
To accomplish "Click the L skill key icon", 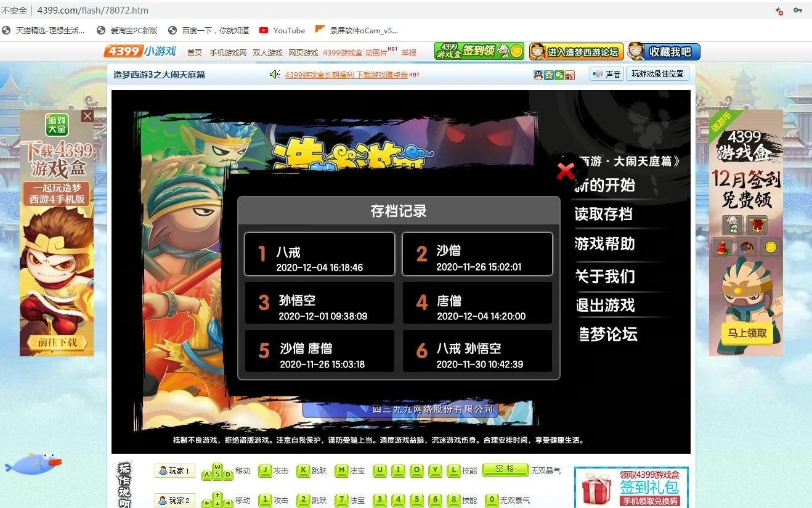I will pyautogui.click(x=454, y=470).
